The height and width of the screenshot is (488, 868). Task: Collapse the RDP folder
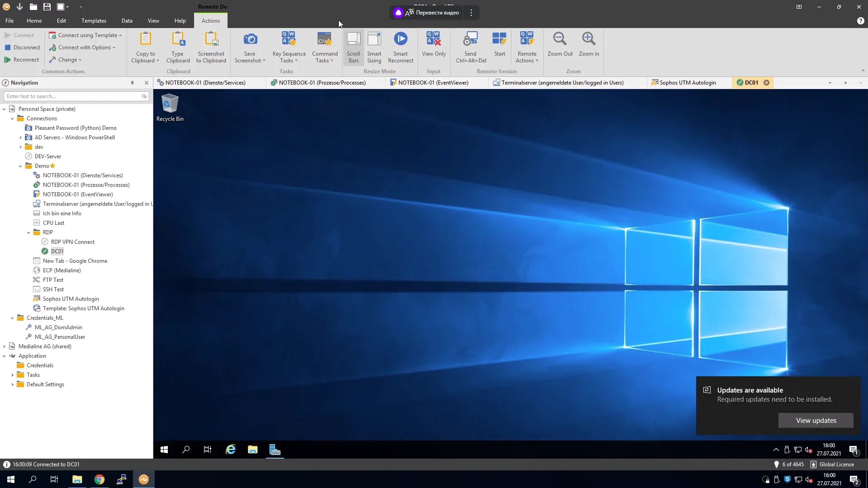point(29,232)
